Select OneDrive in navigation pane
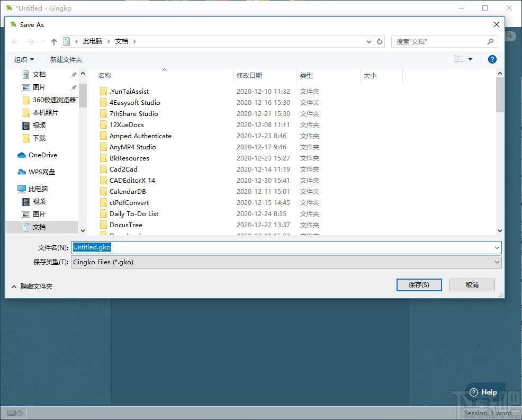The height and width of the screenshot is (420, 522). point(37,155)
